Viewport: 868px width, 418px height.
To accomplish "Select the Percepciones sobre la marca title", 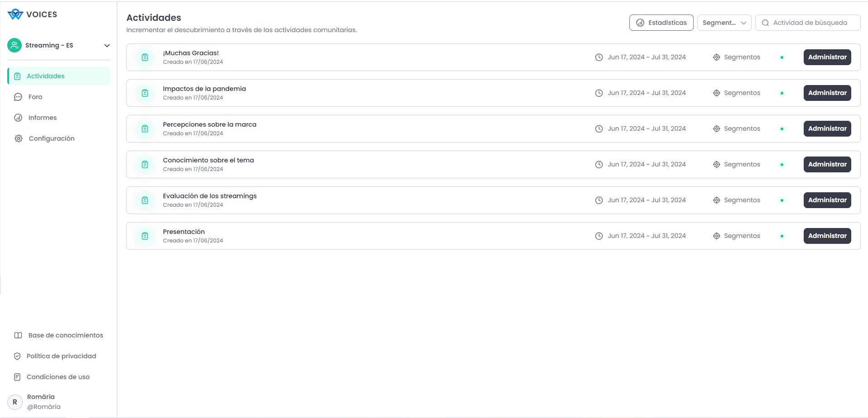I will (x=210, y=124).
